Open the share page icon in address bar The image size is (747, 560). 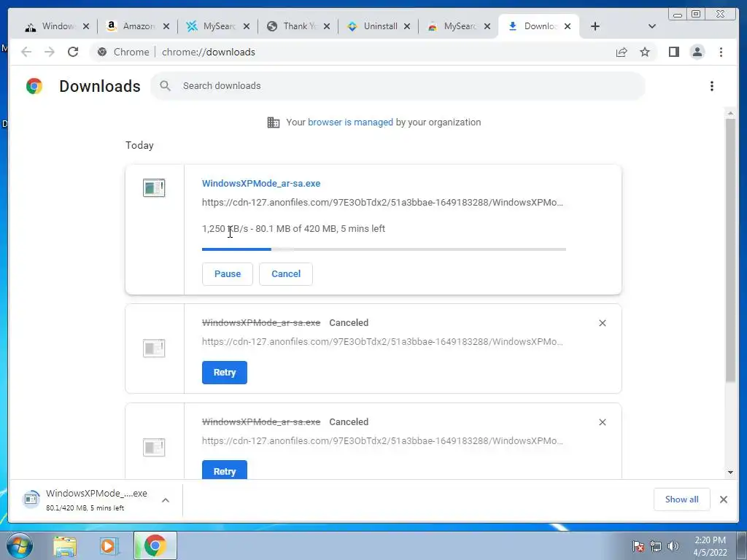[x=622, y=52]
